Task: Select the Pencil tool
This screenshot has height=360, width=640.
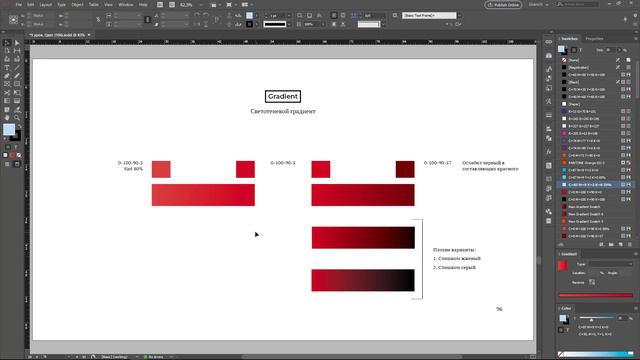Action: [17, 76]
